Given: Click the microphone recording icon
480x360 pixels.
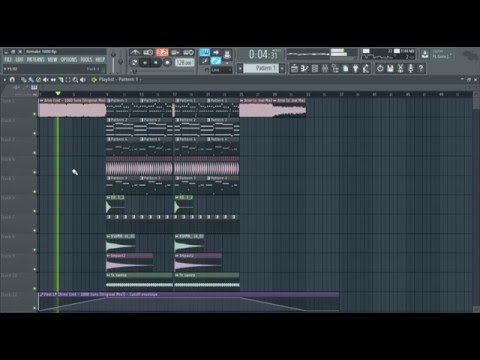Looking at the screenshot, I should click(x=411, y=69).
